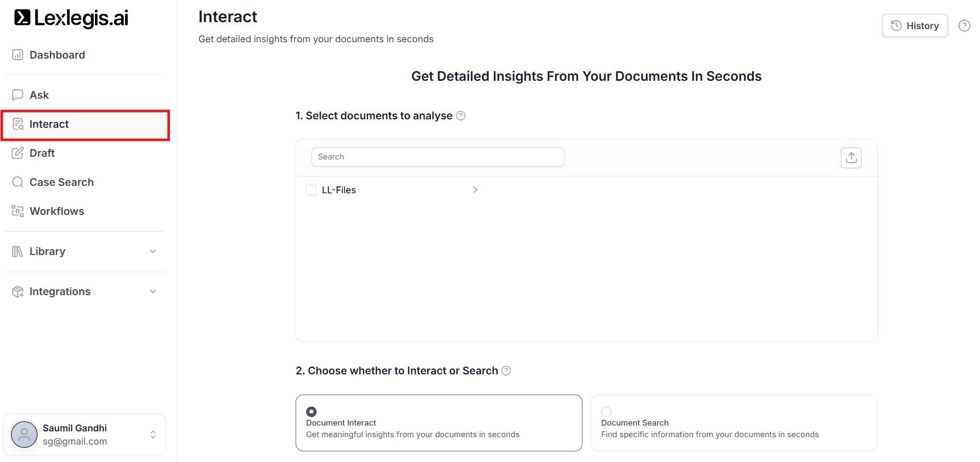This screenshot has height=462, width=980.
Task: Click the Workflows icon in sidebar
Action: [x=18, y=211]
